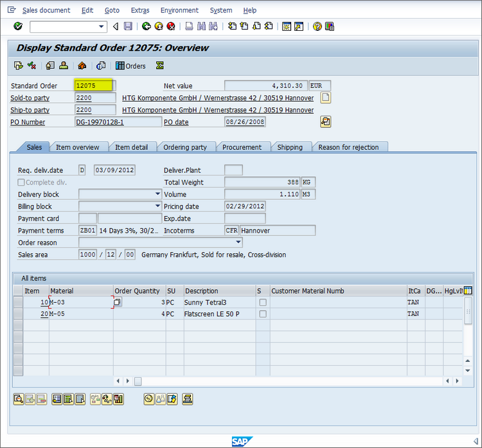Toggle the checkbox for item 20 Flatscreen
482x448 pixels.
(x=262, y=314)
